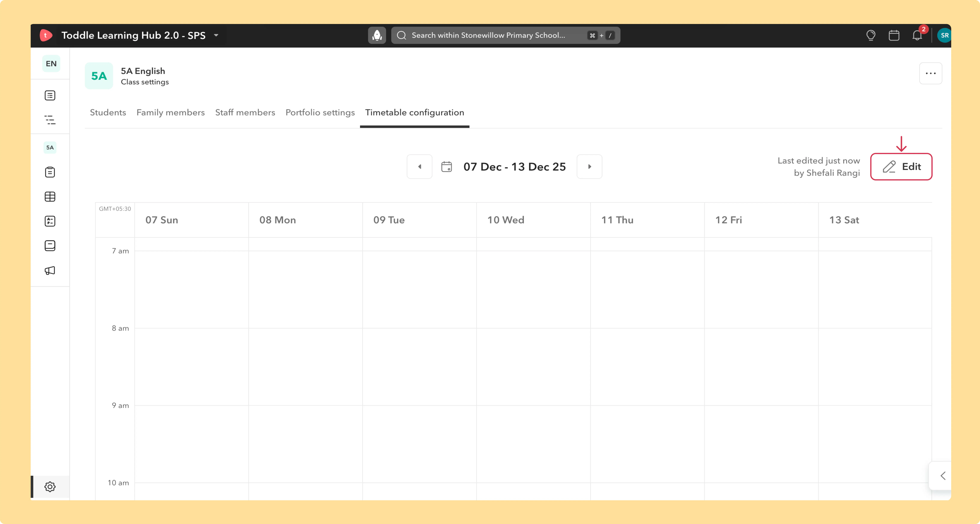Expand the side panel chevron

[x=943, y=476]
